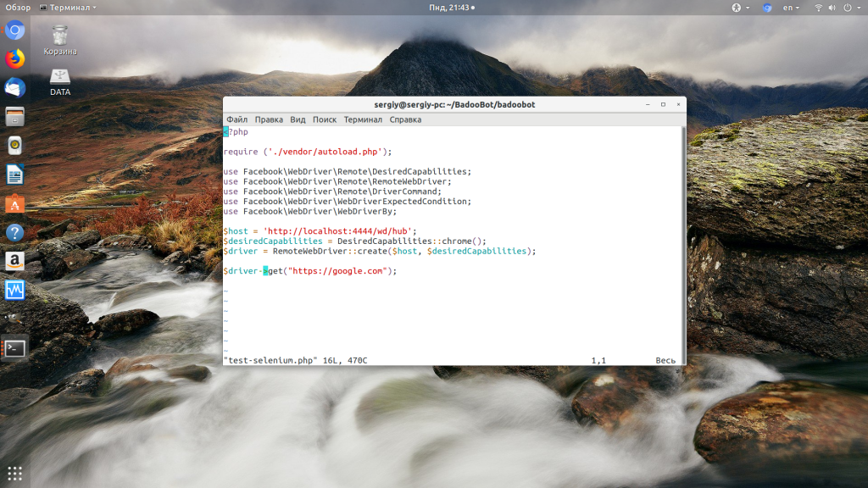Open Ubuntu Software store icon
Viewport: 868px width, 488px height.
[14, 203]
